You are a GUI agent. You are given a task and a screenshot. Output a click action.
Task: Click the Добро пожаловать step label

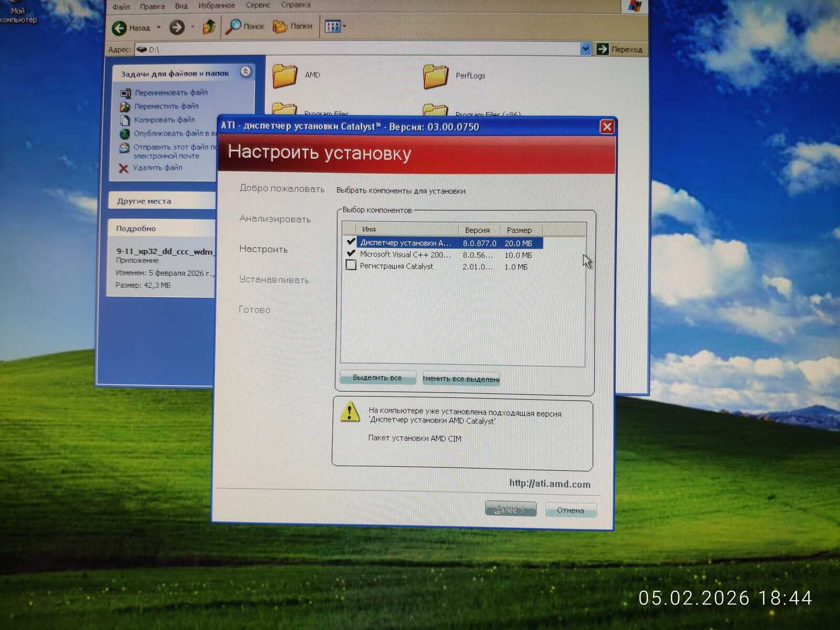[282, 188]
